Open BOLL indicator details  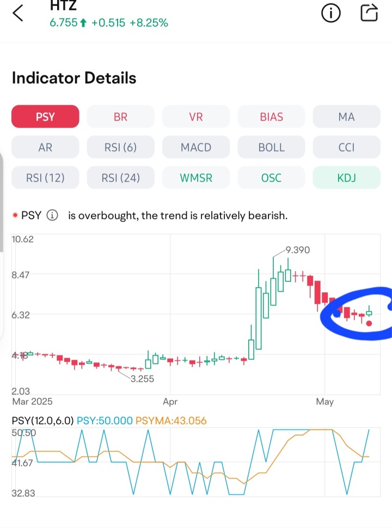tap(271, 147)
